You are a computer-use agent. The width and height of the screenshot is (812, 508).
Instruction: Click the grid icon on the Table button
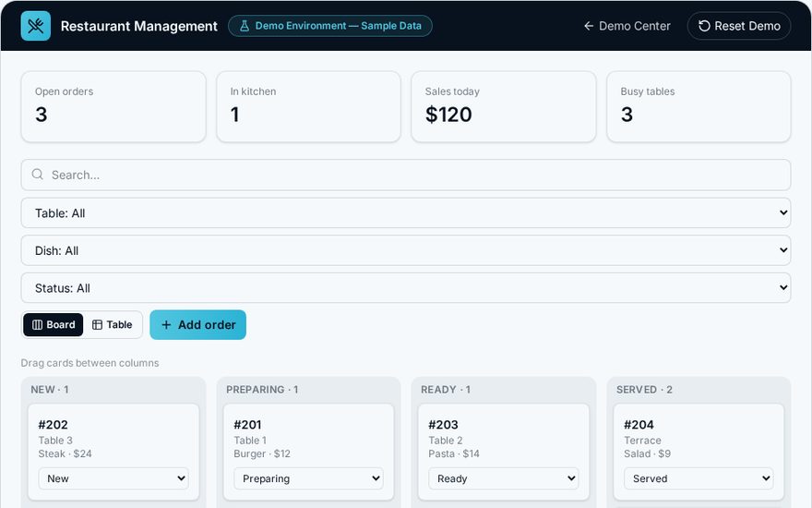(98, 324)
